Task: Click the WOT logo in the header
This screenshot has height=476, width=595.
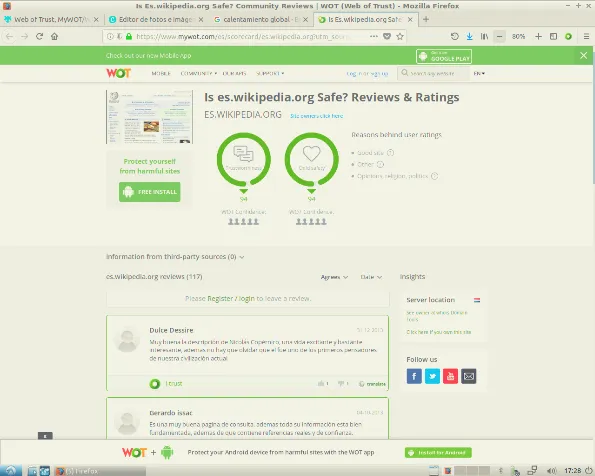Action: click(118, 73)
